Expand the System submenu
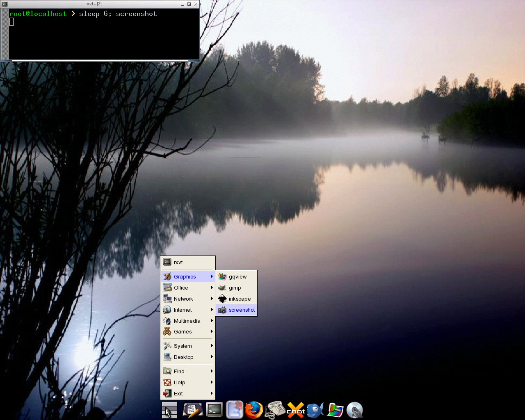 point(187,346)
